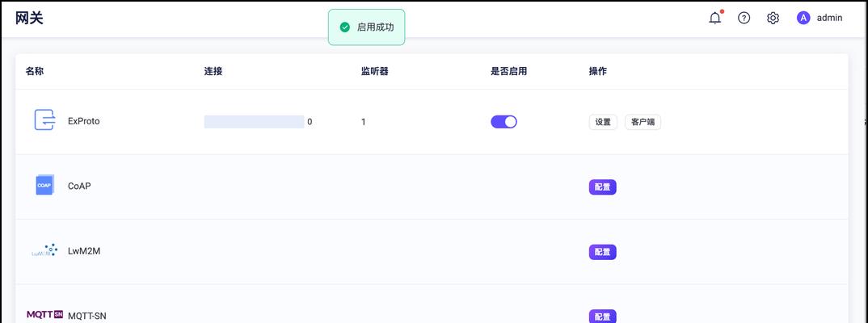868x323 pixels.
Task: Disable the ExProto gateway toggle
Action: (x=504, y=122)
